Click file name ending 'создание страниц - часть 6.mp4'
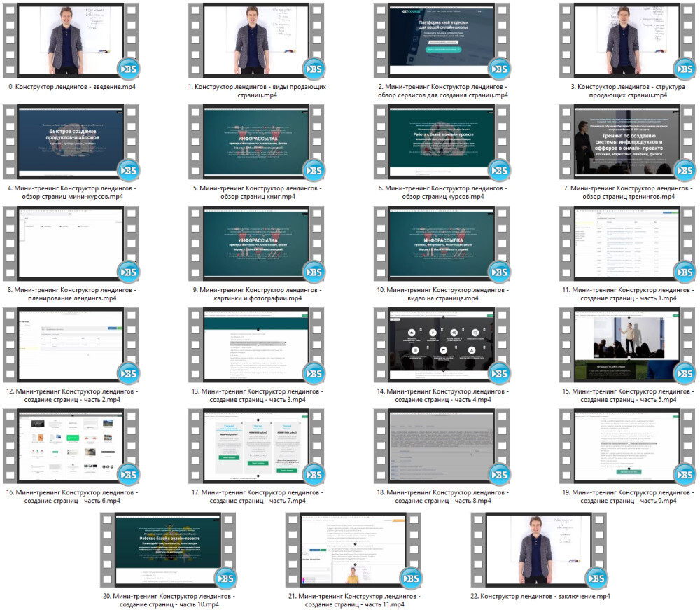This screenshot has height=610, width=700. 72,497
